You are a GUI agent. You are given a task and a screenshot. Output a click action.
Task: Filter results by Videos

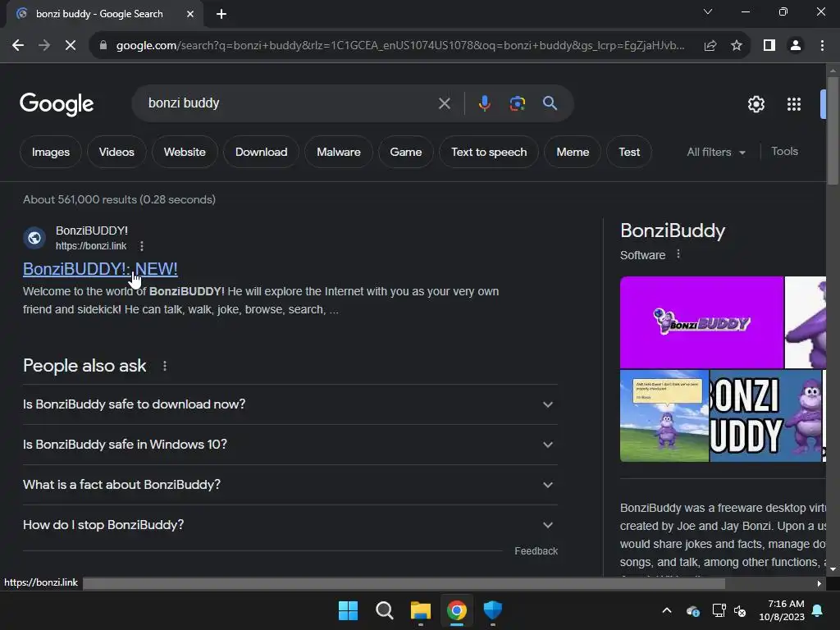[116, 152]
